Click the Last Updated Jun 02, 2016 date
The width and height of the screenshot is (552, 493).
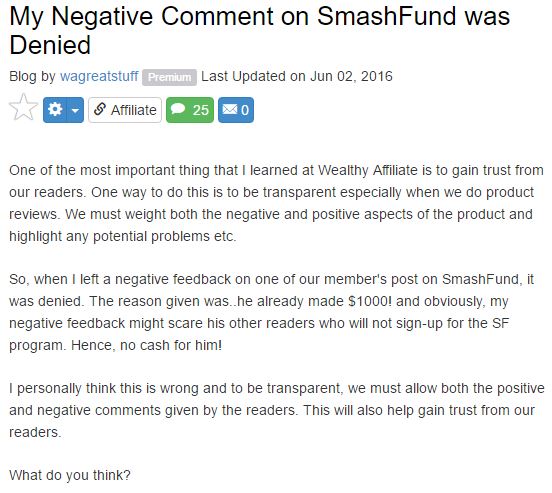297,76
